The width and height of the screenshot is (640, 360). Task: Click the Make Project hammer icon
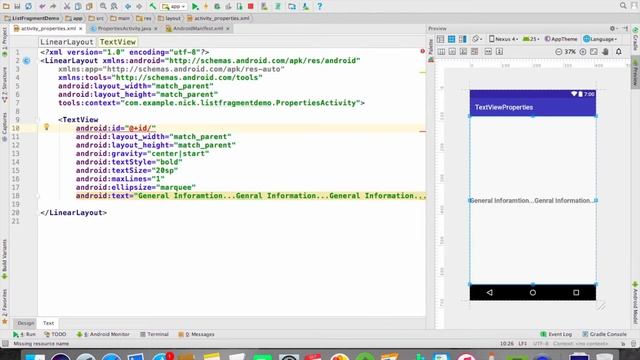click(x=153, y=6)
